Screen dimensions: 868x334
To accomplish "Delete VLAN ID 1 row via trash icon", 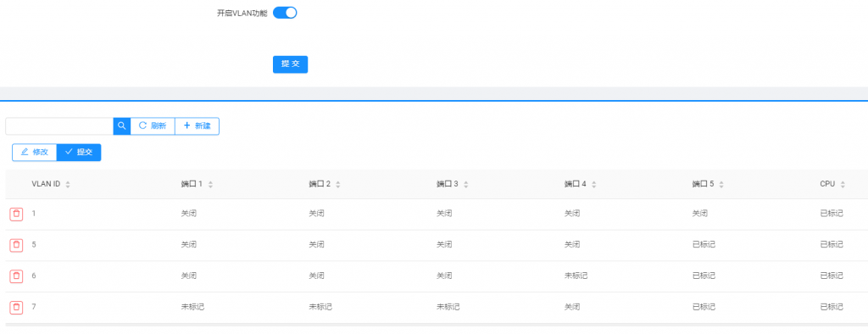I will click(16, 214).
